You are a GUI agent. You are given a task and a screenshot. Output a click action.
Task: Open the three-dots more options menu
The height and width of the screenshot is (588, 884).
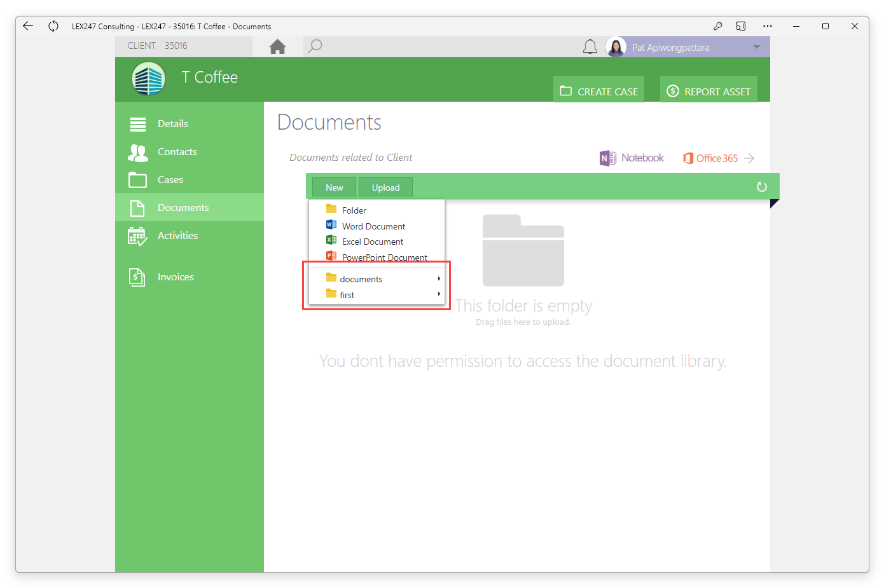click(768, 26)
